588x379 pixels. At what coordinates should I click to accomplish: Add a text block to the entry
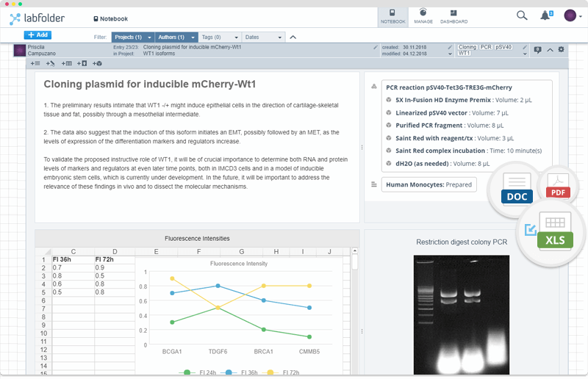pyautogui.click(x=35, y=63)
